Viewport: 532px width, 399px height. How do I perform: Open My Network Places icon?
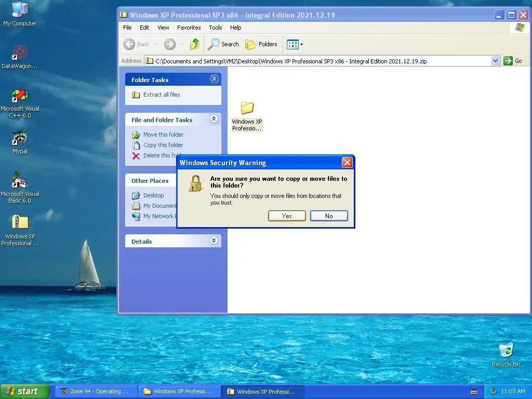click(x=136, y=216)
